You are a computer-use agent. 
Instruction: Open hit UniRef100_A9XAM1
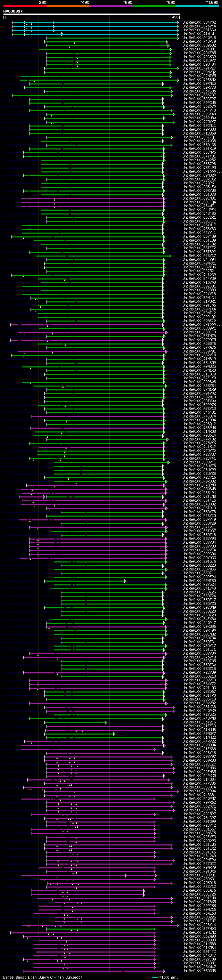199,49
